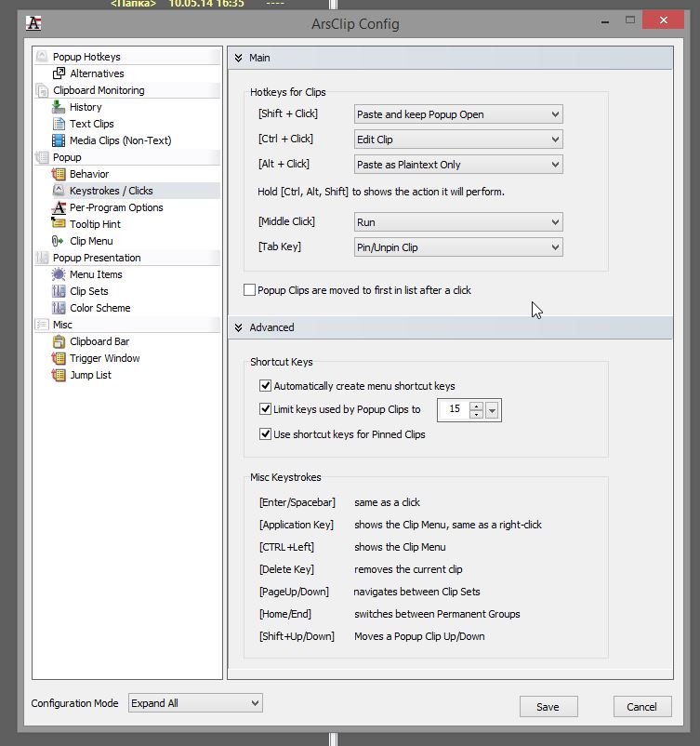Click the Clip Sets sliders icon
This screenshot has width=700, height=746.
pyautogui.click(x=59, y=291)
